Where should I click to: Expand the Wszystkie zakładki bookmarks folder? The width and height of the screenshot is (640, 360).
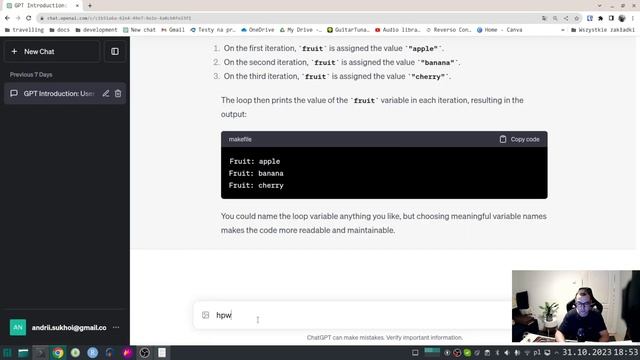602,30
